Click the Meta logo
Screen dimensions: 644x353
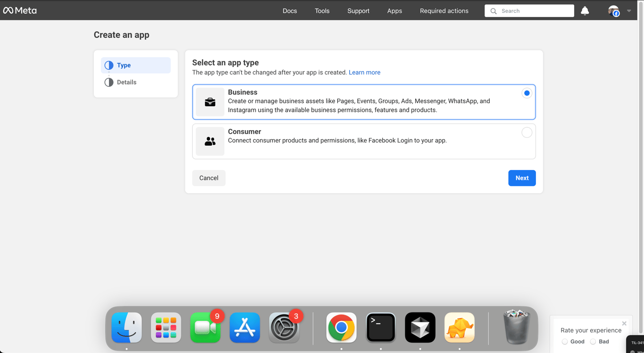[20, 10]
